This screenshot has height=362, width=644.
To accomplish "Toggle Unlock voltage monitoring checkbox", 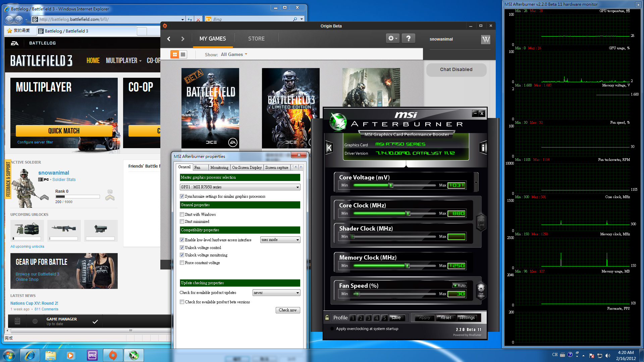I will point(182,255).
